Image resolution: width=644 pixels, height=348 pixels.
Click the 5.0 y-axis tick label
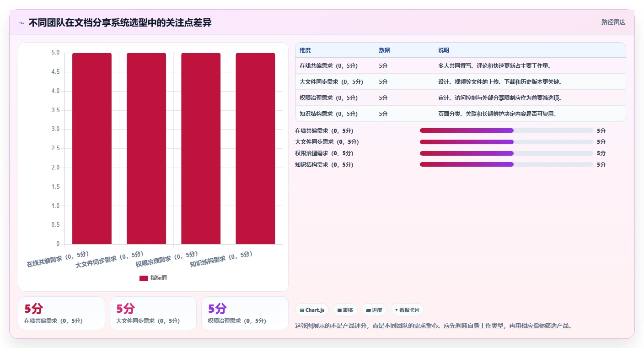click(x=55, y=53)
